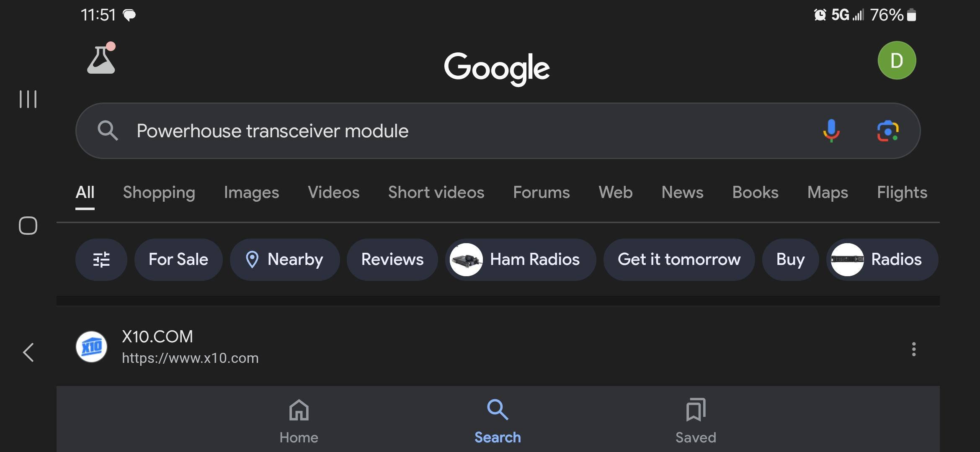Open Android recent apps button
This screenshot has width=980, height=452.
(x=28, y=99)
